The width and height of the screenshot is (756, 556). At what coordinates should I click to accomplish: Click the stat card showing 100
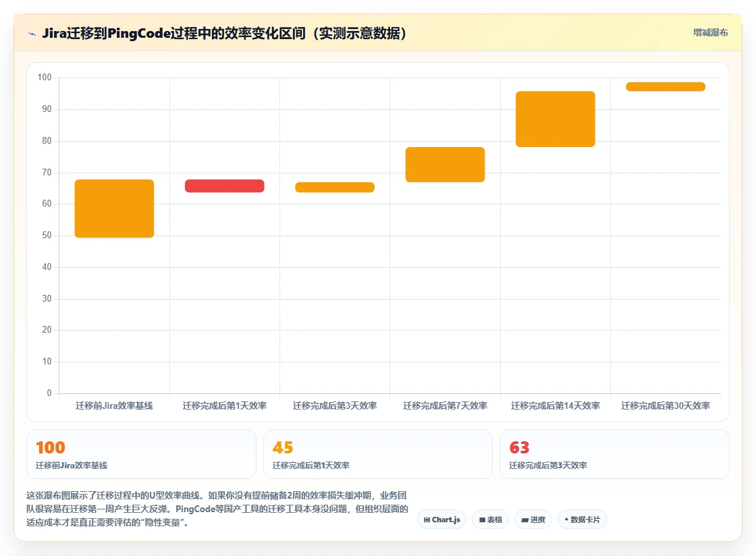coord(141,454)
